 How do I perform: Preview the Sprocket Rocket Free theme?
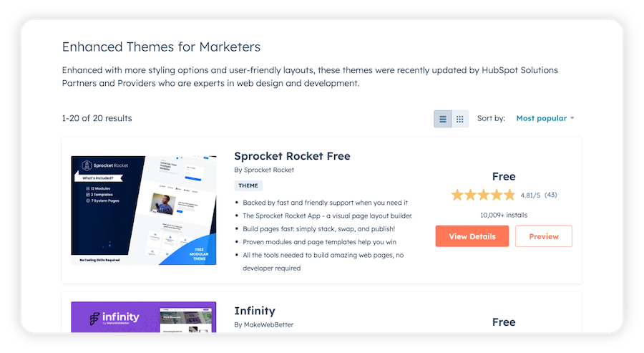543,236
